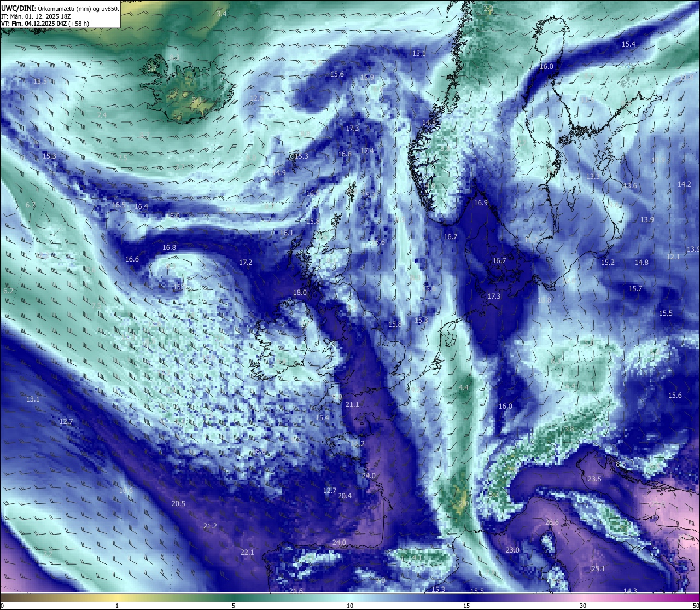The height and width of the screenshot is (610, 700).
Task: Click the 14.8 value on the map
Action: point(641,263)
